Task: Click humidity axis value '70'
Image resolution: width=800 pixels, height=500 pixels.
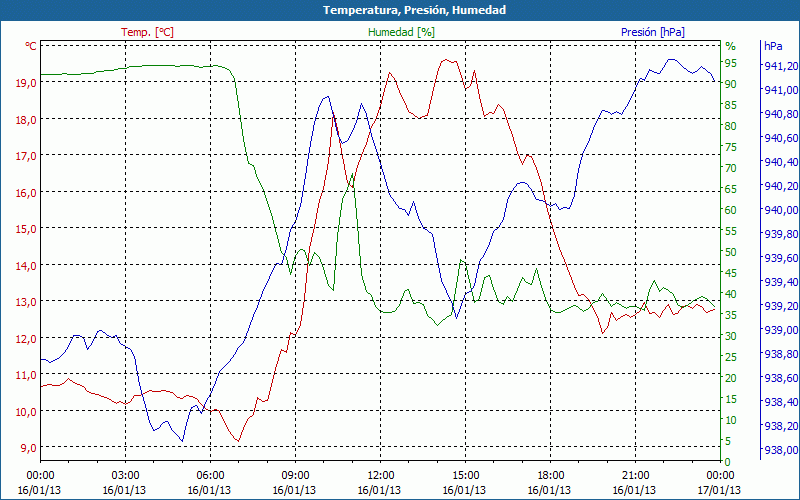Action: (x=731, y=168)
